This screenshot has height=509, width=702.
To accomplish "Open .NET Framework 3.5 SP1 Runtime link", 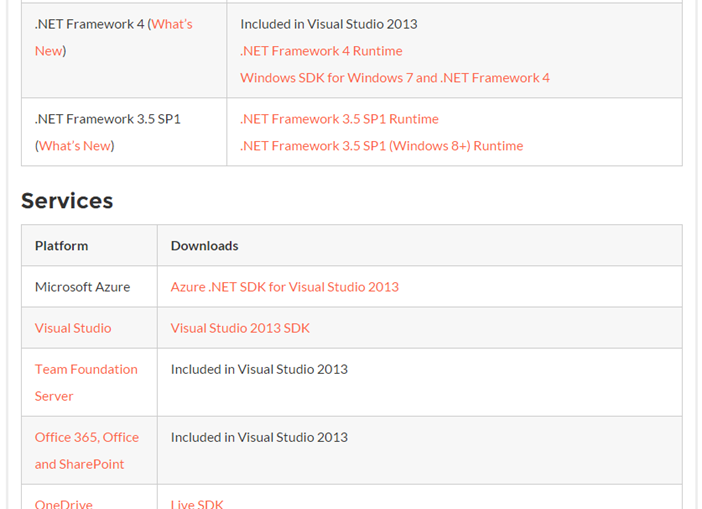I will (x=339, y=119).
